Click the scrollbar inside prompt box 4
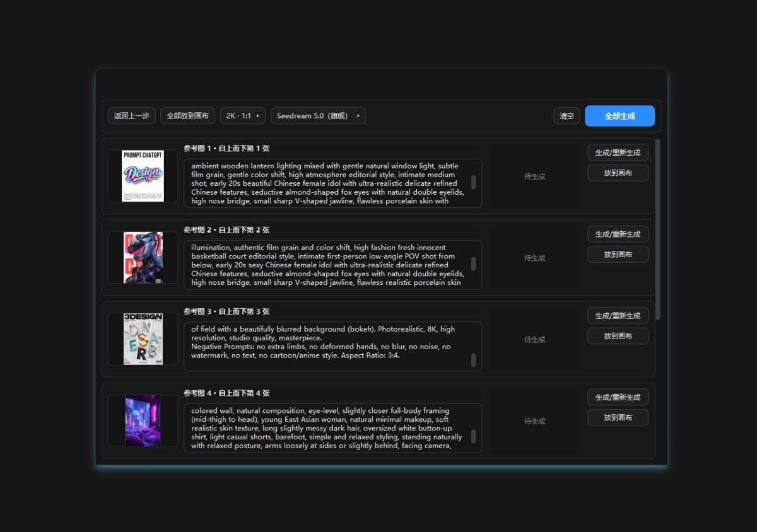The width and height of the screenshot is (757, 532). (x=474, y=436)
